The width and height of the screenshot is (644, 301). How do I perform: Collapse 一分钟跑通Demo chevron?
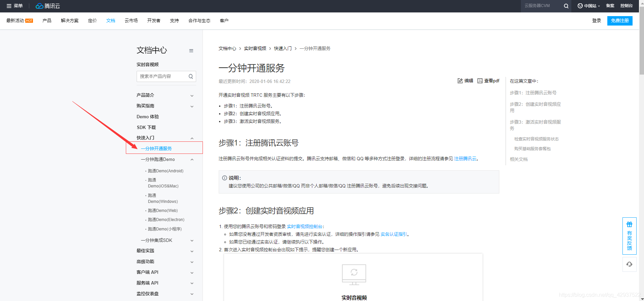[x=192, y=160]
